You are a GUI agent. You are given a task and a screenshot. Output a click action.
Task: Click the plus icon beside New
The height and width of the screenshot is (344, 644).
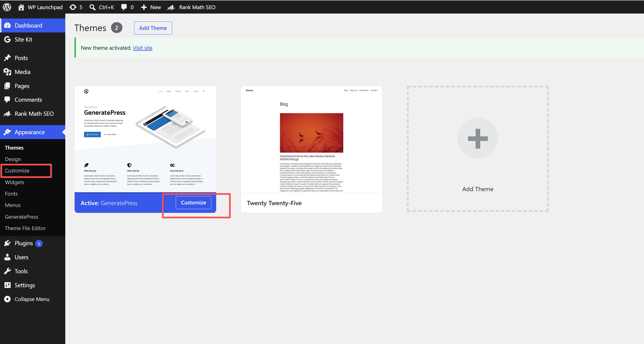coord(144,7)
